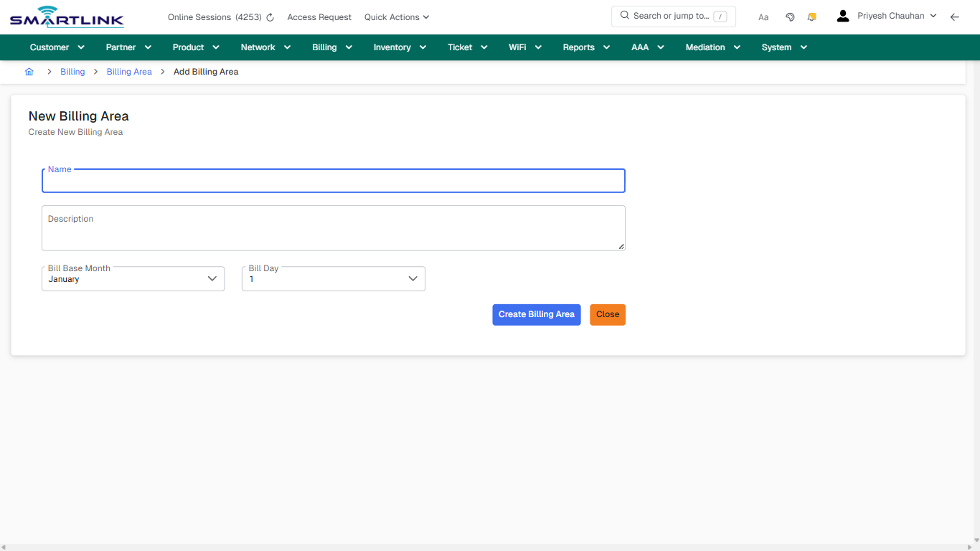
Task: Click the notifications bell icon
Action: 811,16
